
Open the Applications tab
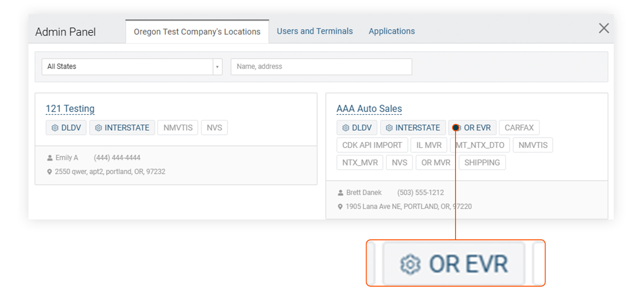(x=392, y=31)
